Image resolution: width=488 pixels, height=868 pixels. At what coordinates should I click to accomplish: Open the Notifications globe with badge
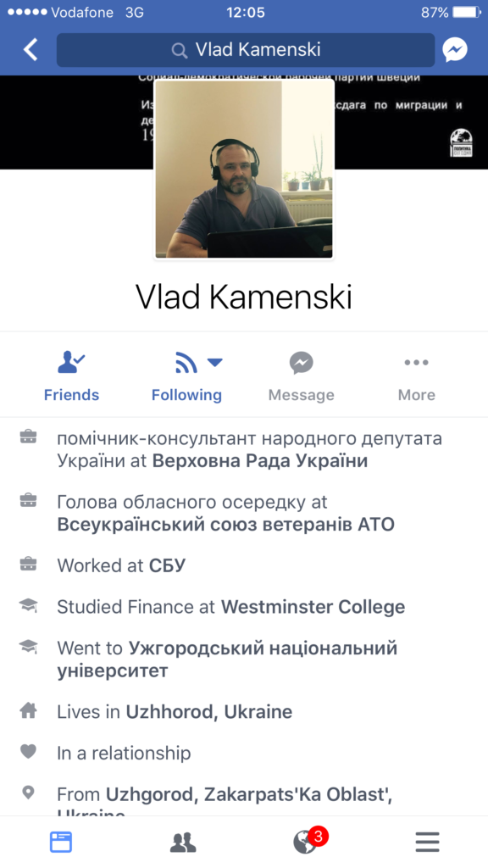coord(309,840)
